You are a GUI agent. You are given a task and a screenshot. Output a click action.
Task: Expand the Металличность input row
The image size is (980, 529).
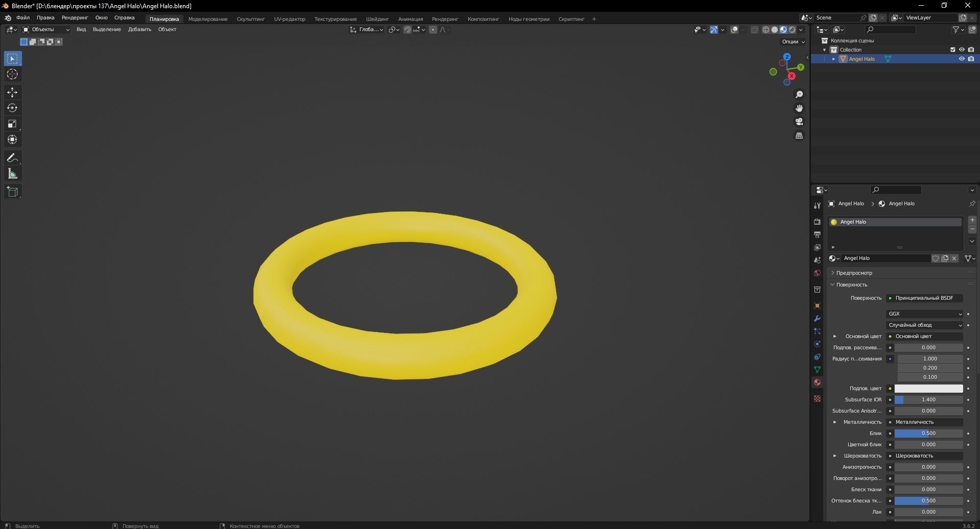coord(835,422)
